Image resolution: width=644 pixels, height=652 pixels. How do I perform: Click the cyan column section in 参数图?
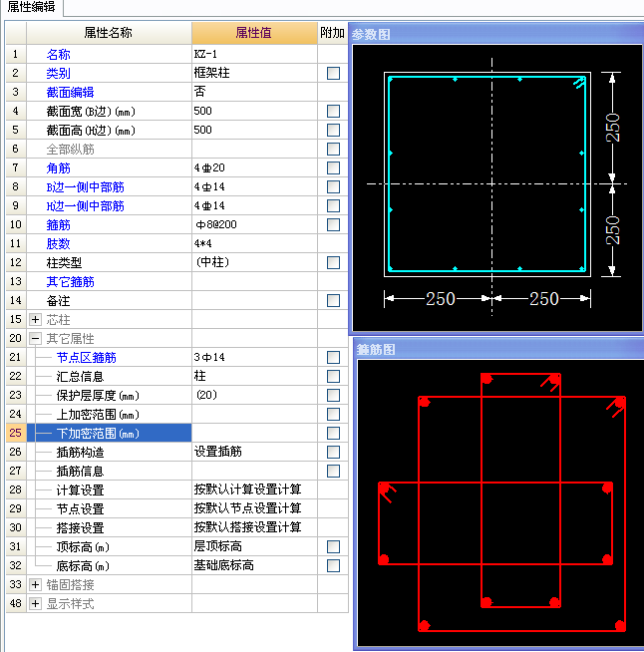pos(487,173)
